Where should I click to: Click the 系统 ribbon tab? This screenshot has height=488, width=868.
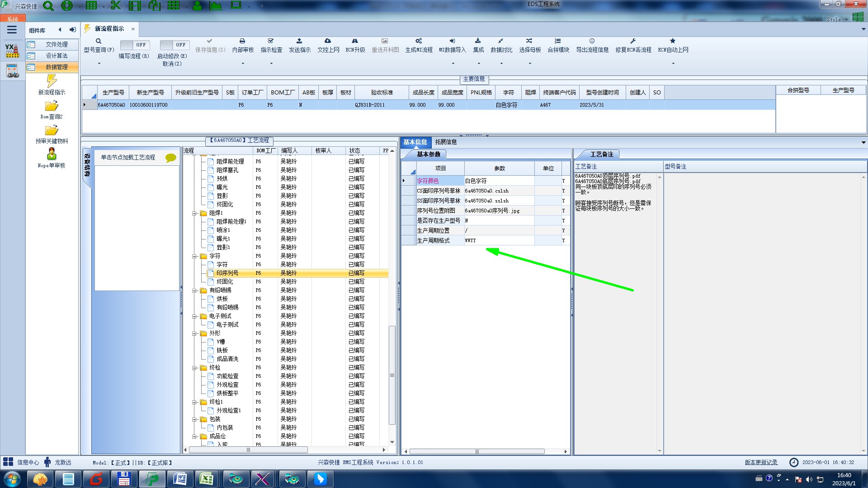[x=13, y=19]
